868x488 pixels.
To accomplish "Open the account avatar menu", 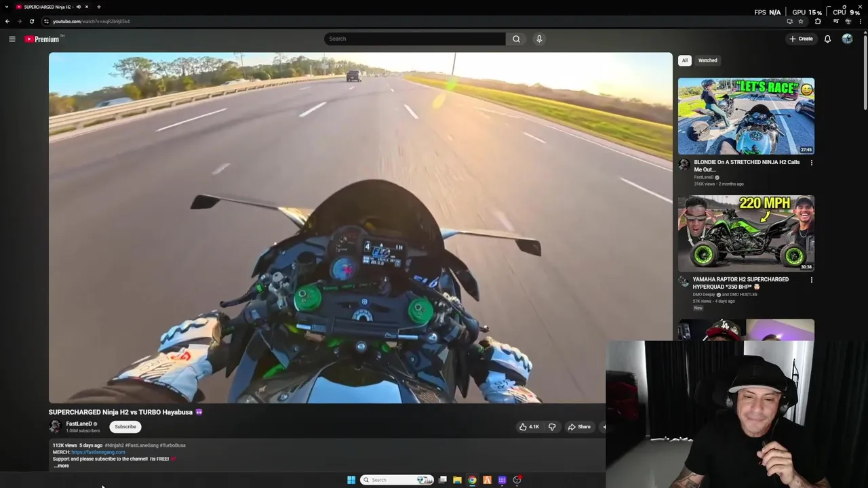I will (847, 39).
